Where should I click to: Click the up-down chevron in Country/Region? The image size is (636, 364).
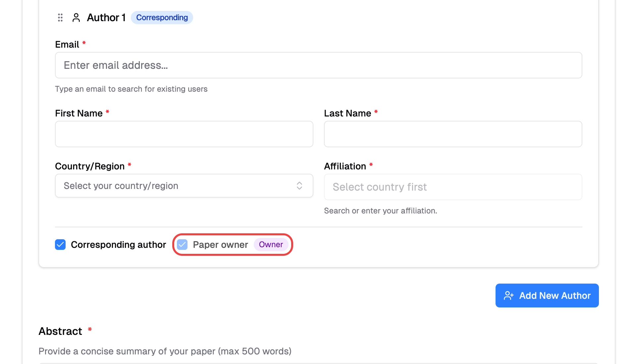pos(299,186)
